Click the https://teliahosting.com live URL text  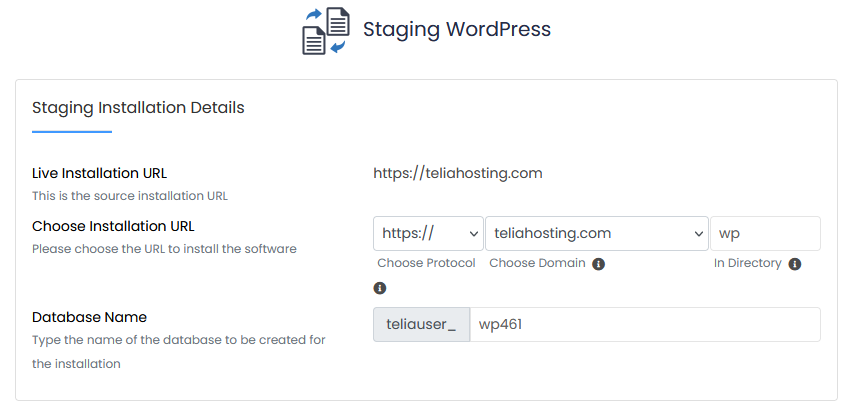[x=458, y=173]
